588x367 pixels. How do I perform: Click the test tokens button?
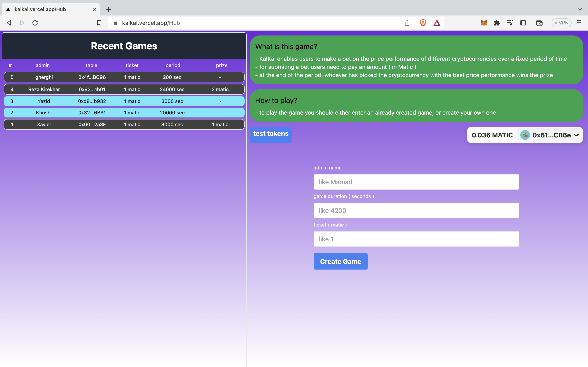tap(271, 134)
